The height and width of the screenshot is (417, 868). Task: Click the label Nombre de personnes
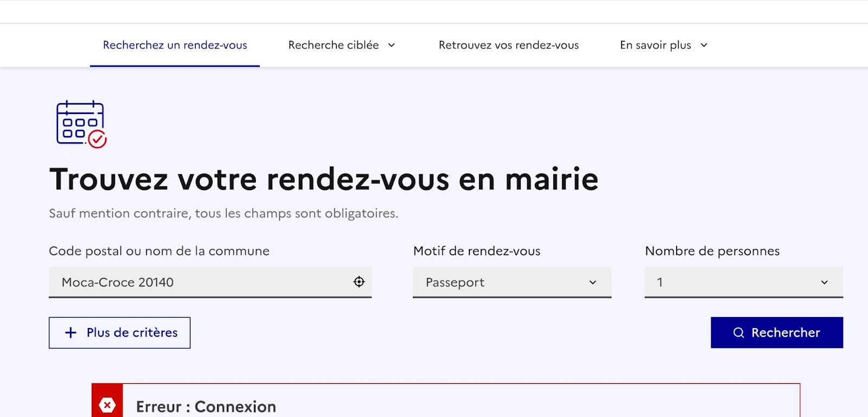(x=712, y=251)
